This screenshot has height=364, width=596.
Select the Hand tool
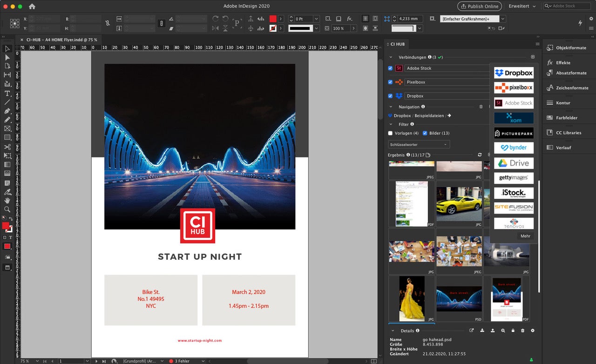(7, 201)
